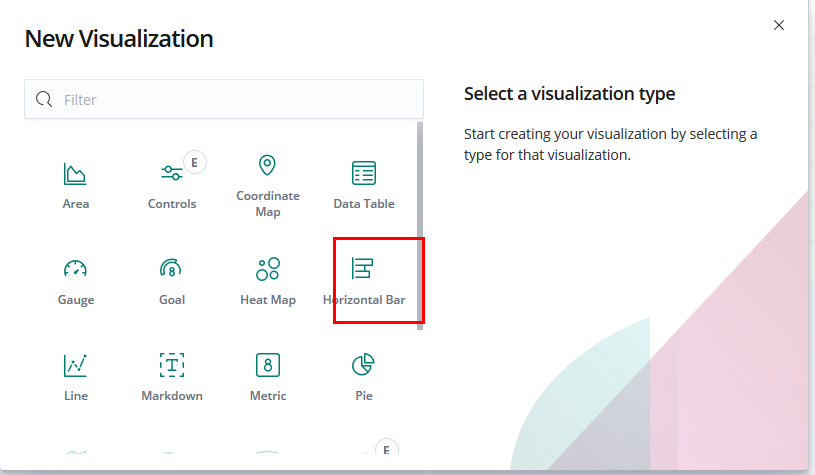Pick the Heat Map visualization
The image size is (815, 475).
pyautogui.click(x=268, y=281)
